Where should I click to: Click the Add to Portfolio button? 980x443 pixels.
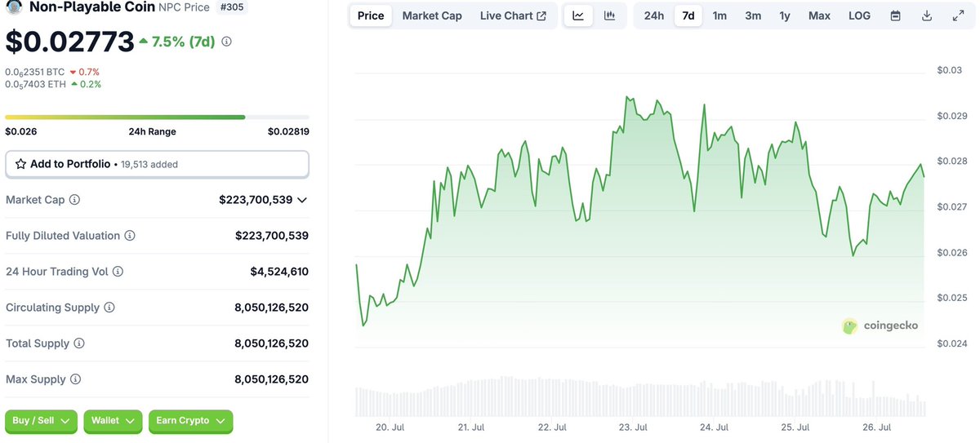[x=157, y=164]
